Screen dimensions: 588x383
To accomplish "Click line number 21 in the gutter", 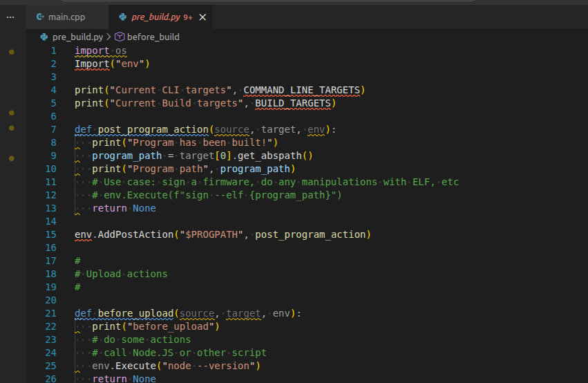I will tap(50, 313).
